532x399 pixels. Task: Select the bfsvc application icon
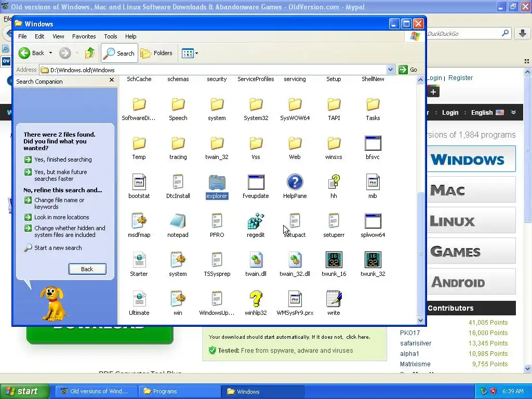coord(373,143)
